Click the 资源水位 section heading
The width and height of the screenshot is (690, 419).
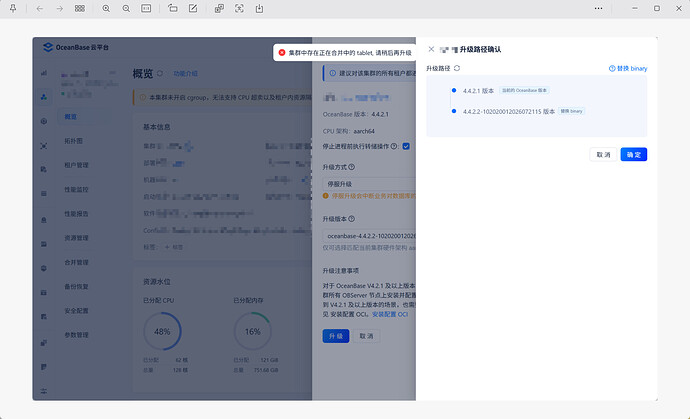(156, 281)
